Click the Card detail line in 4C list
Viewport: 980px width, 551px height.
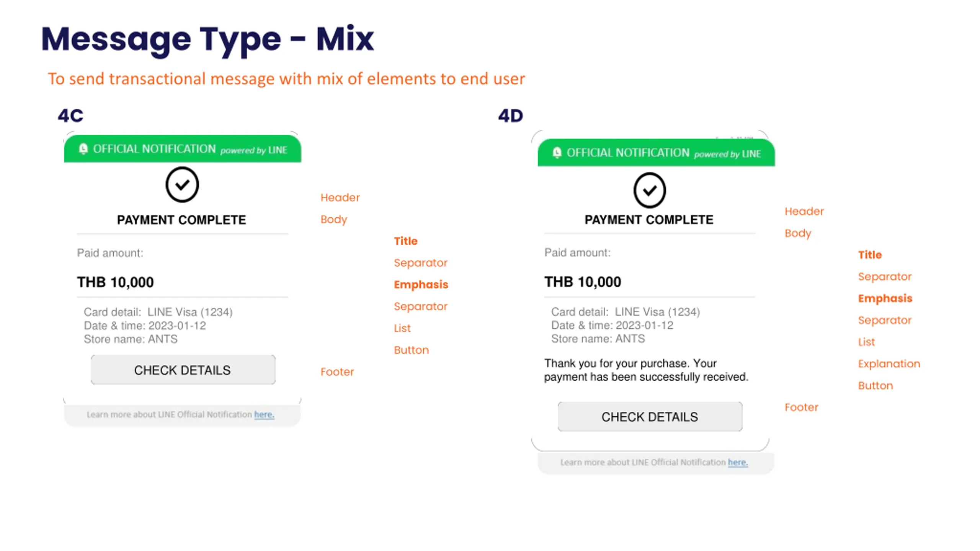[x=158, y=312]
